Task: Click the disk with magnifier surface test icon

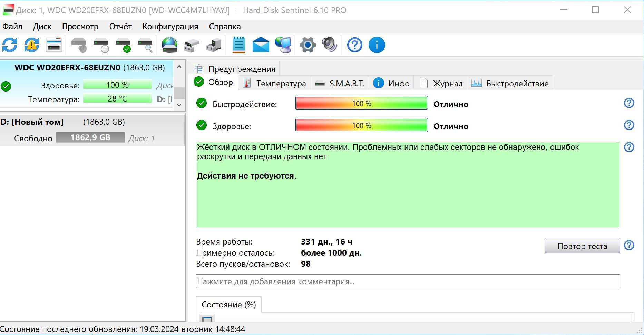Action: coord(145,45)
